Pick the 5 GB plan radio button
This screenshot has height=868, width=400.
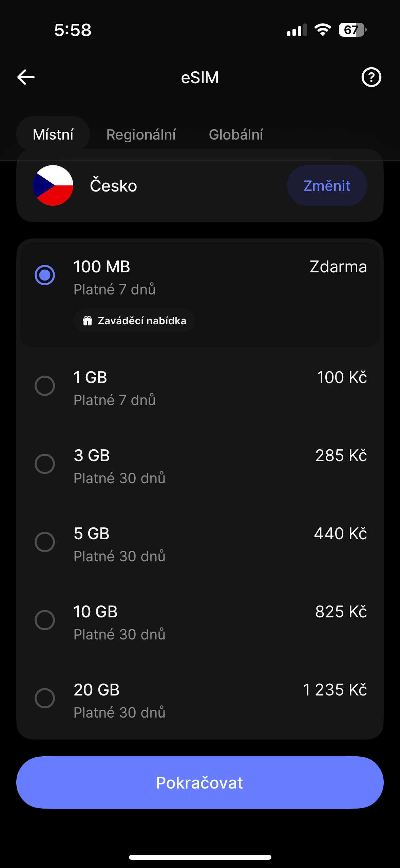tap(45, 542)
